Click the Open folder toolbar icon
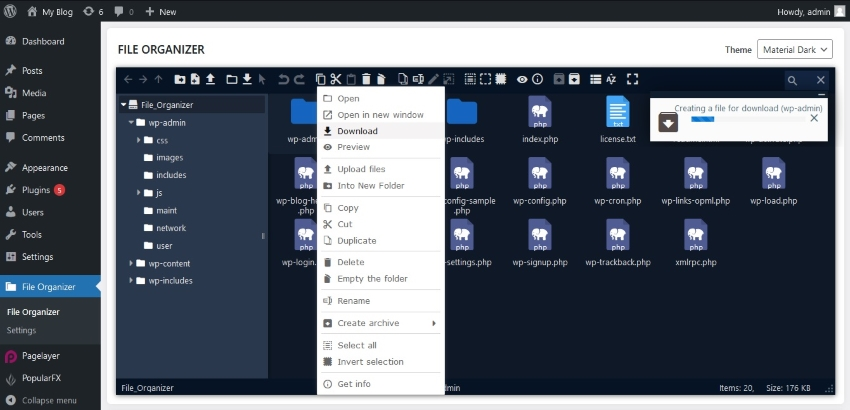The height and width of the screenshot is (410, 850). 231,79
